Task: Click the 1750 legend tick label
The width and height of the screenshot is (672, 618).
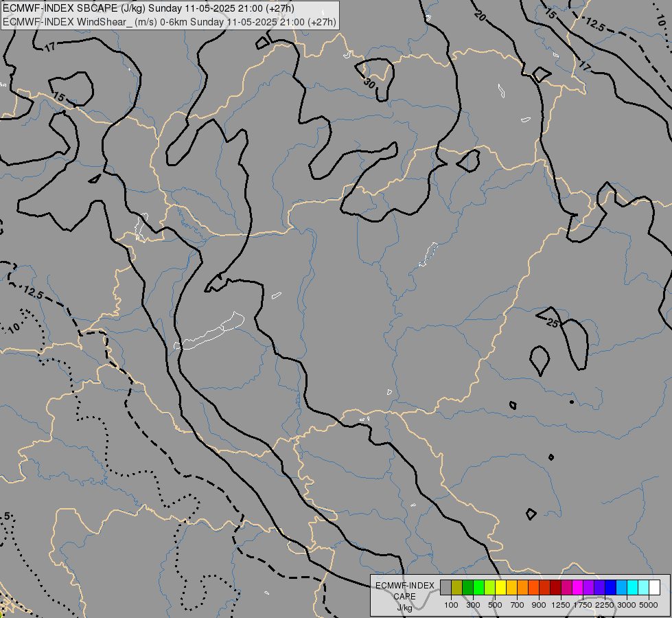Action: pos(583,605)
